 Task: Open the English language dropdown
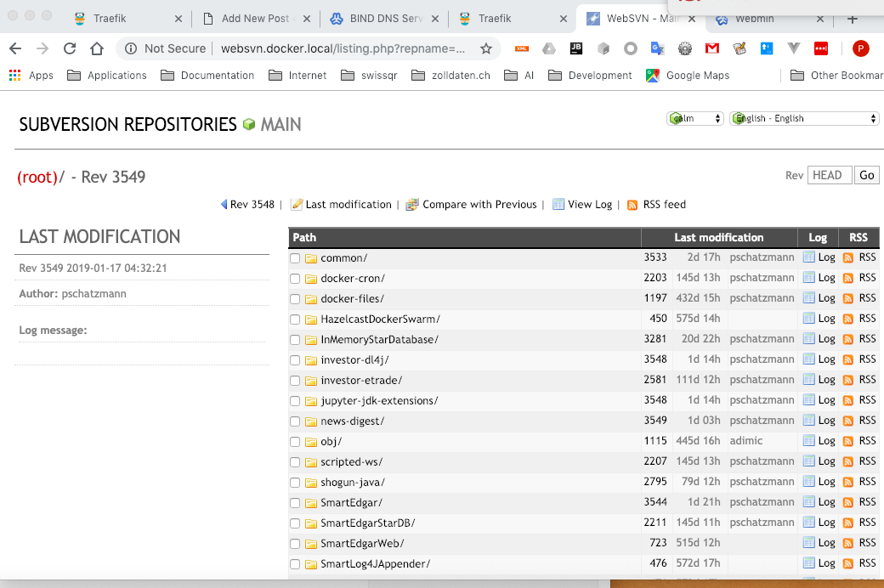click(x=804, y=118)
